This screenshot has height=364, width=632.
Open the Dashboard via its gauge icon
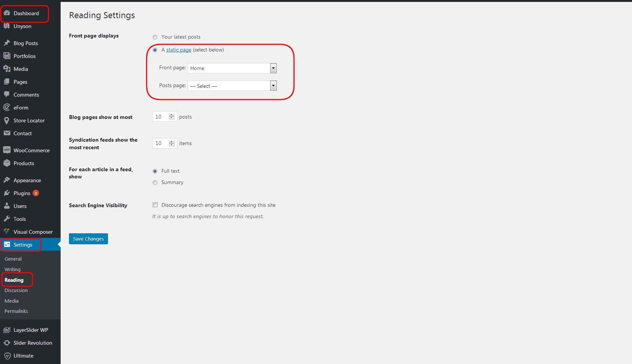click(7, 13)
